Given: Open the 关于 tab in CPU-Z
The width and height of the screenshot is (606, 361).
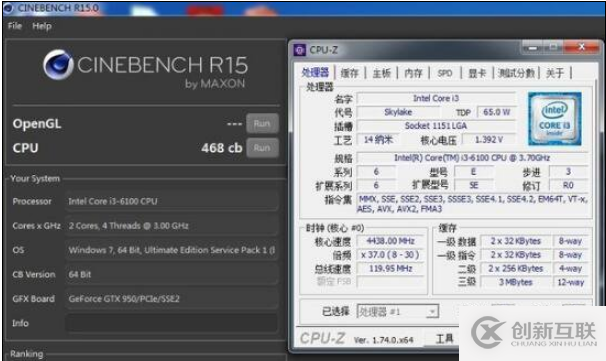Looking at the screenshot, I should (555, 73).
